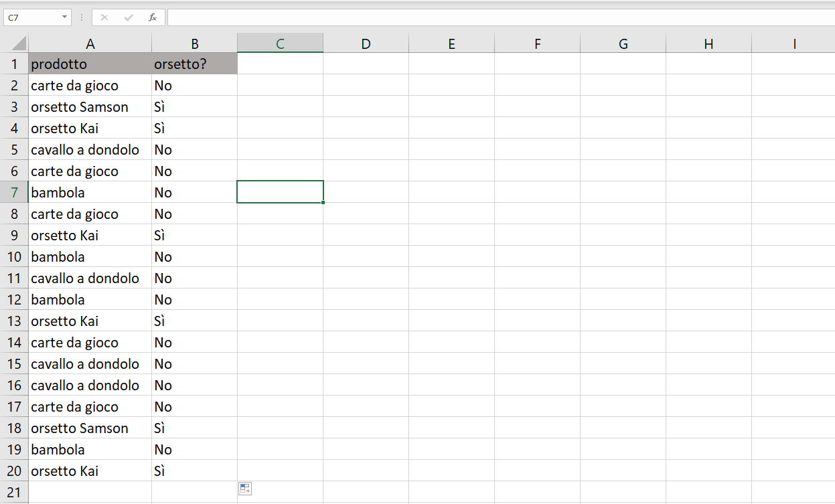835x504 pixels.
Task: Click the Insert Function fx icon
Action: (x=153, y=17)
